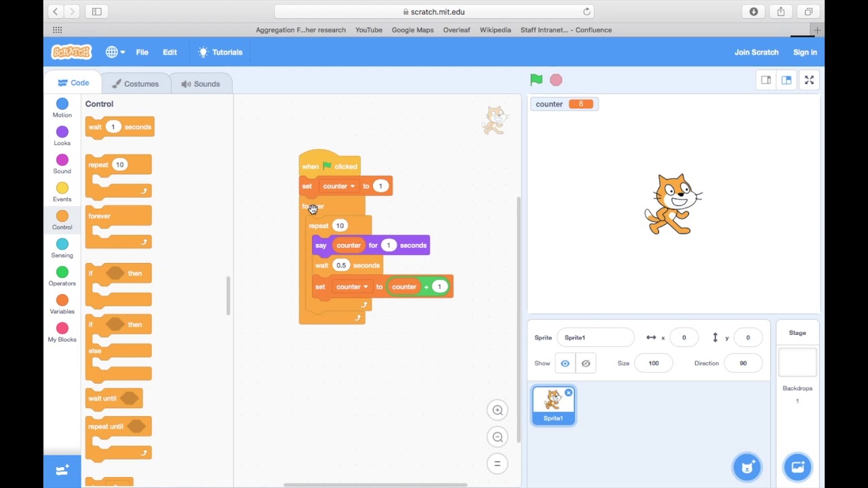Image resolution: width=868 pixels, height=488 pixels.
Task: Click the sprite x position field
Action: pos(684,338)
